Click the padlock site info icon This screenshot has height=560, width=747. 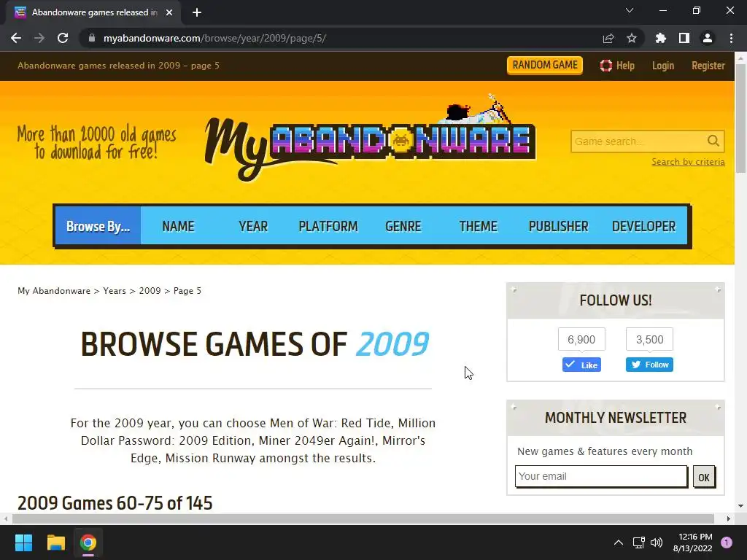point(92,38)
